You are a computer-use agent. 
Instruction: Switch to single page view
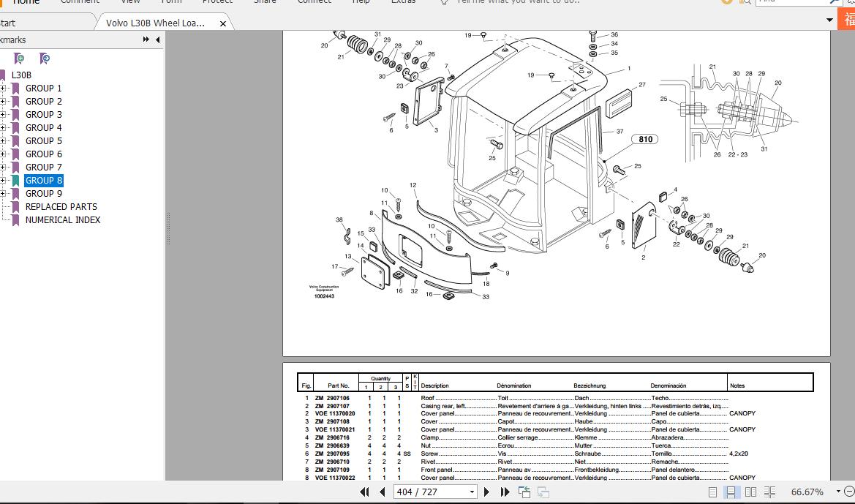point(712,492)
